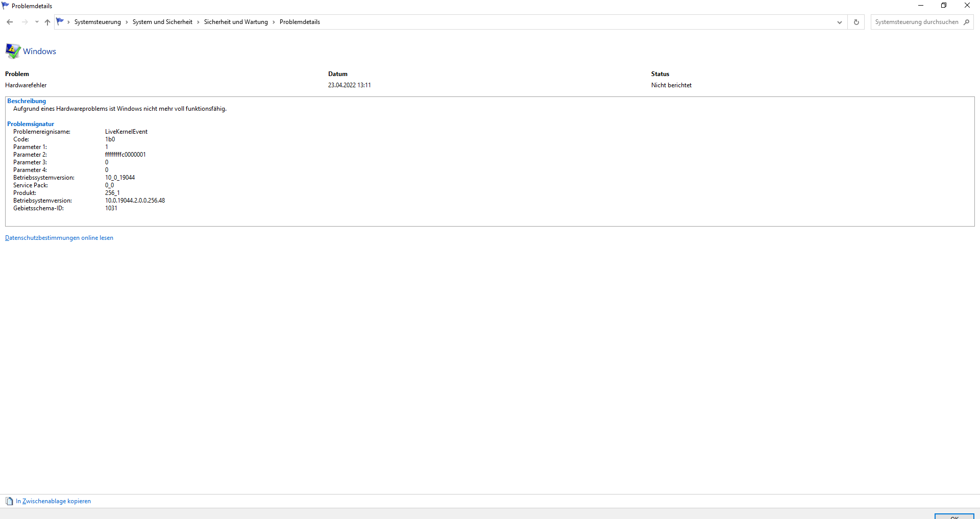Viewport: 980px width, 519px height.
Task: Select Parameter 2 value ffffffffc0000001
Action: click(126, 155)
